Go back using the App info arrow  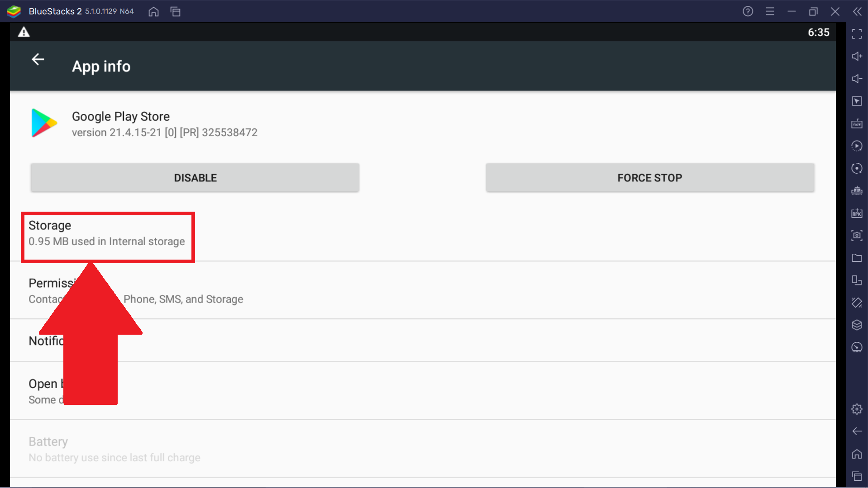click(x=38, y=59)
